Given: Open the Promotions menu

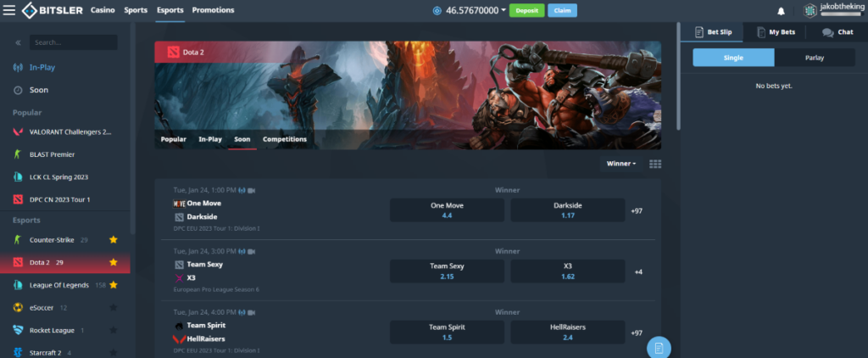Looking at the screenshot, I should (x=213, y=10).
